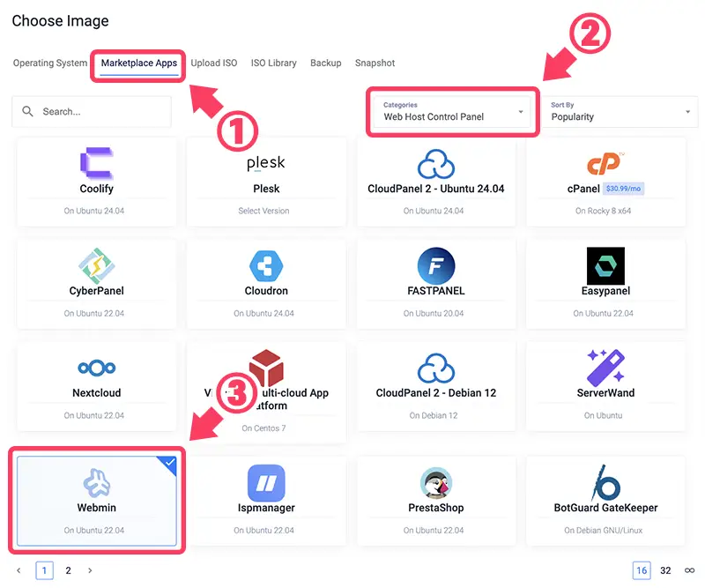This screenshot has height=588, width=705.
Task: Show unlimited items via infinity icon
Action: [689, 570]
